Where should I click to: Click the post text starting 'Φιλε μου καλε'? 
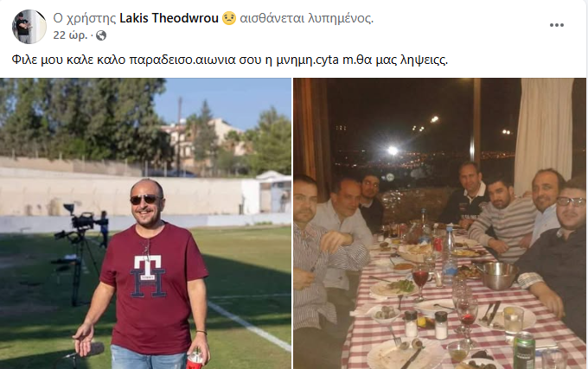[229, 60]
